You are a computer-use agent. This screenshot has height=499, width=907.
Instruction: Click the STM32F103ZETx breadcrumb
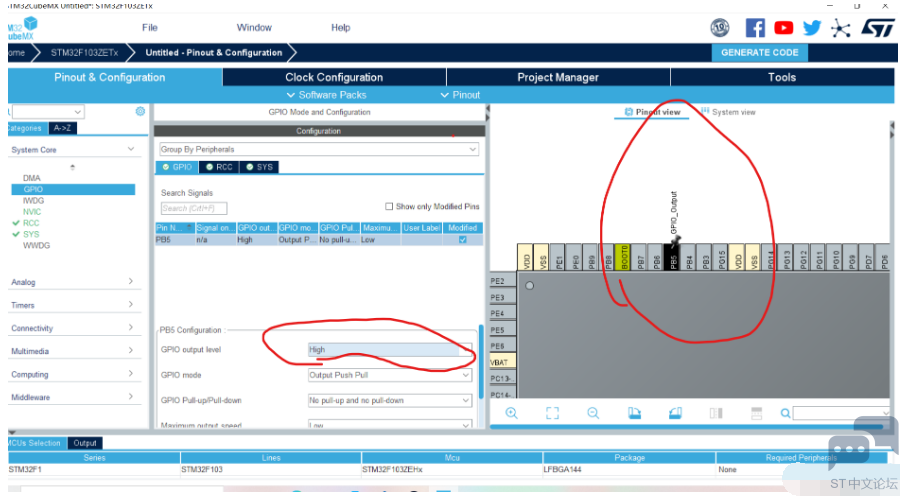(x=84, y=53)
